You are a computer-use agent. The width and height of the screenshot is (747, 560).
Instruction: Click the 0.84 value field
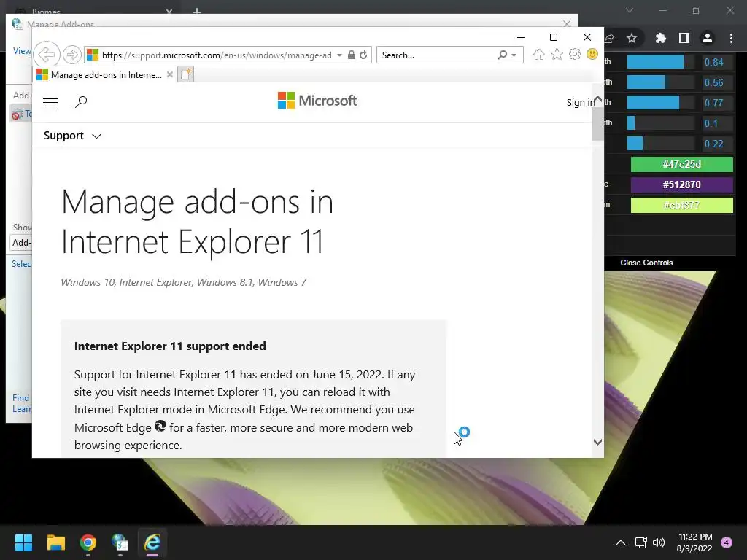[716, 62]
